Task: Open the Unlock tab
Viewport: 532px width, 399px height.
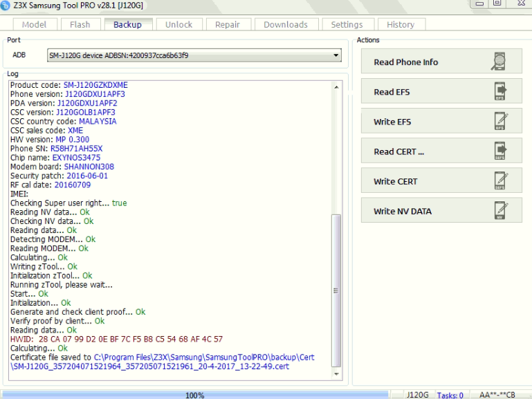Action: pyautogui.click(x=178, y=24)
